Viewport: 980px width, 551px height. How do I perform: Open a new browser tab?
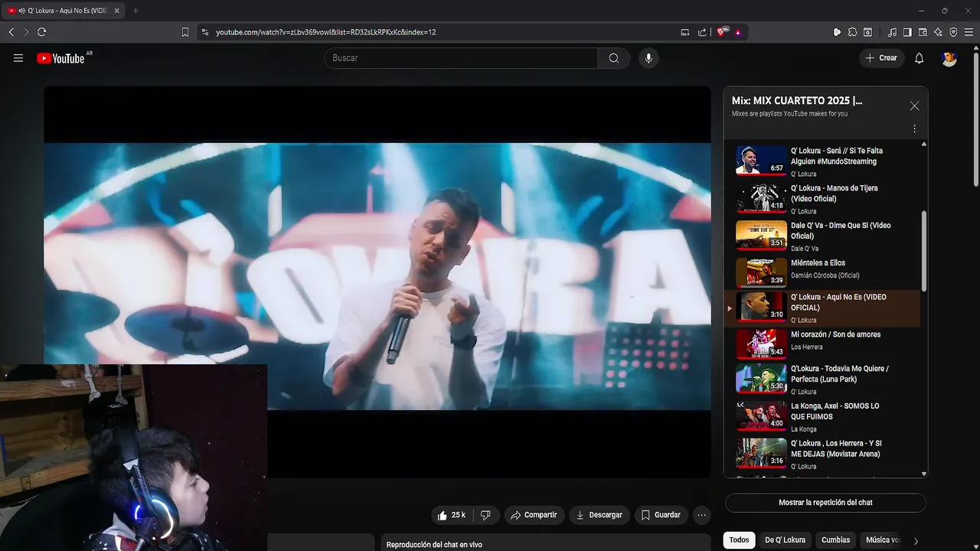pyautogui.click(x=136, y=11)
